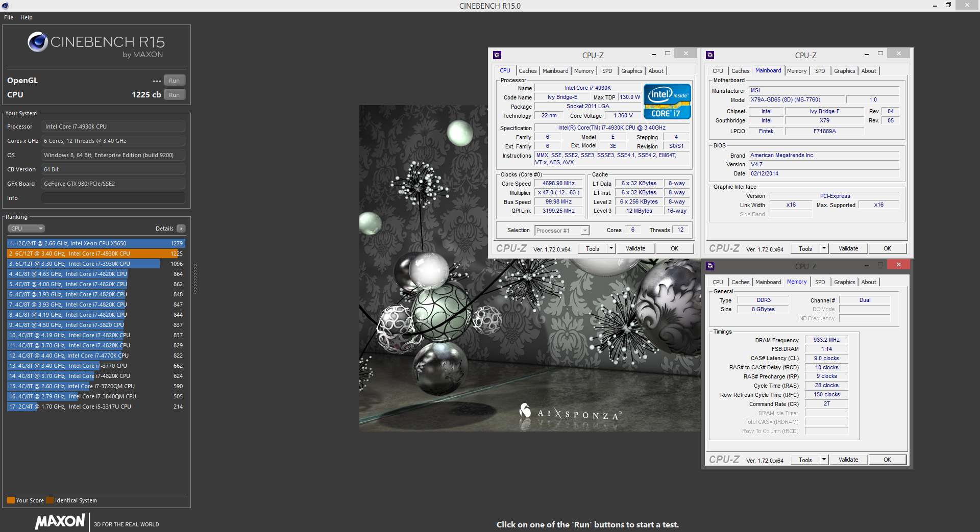Click the motherboard model X79A-GD65 field
The height and width of the screenshot is (532, 980).
pyautogui.click(x=797, y=100)
